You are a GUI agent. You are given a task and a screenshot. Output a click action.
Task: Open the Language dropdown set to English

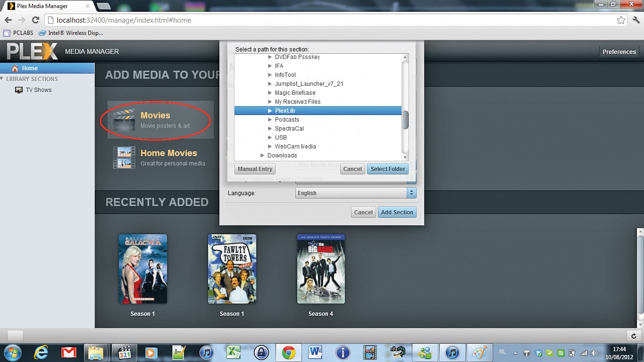[356, 193]
